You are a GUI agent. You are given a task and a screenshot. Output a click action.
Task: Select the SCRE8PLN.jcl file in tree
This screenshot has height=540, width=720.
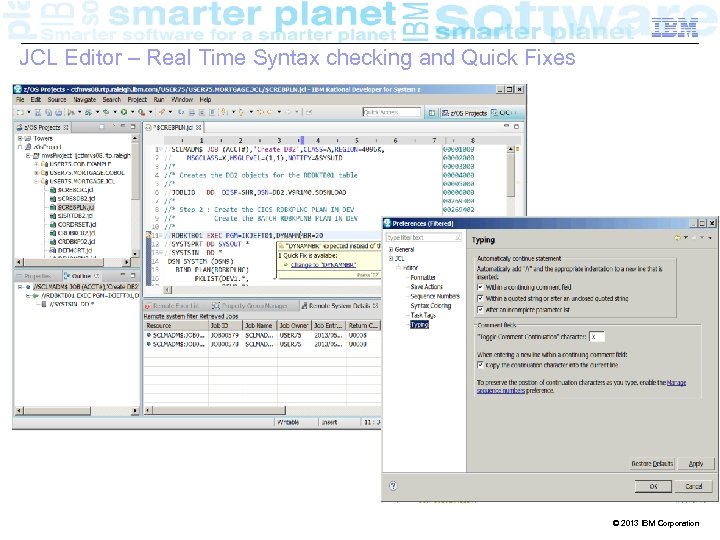click(x=76, y=208)
